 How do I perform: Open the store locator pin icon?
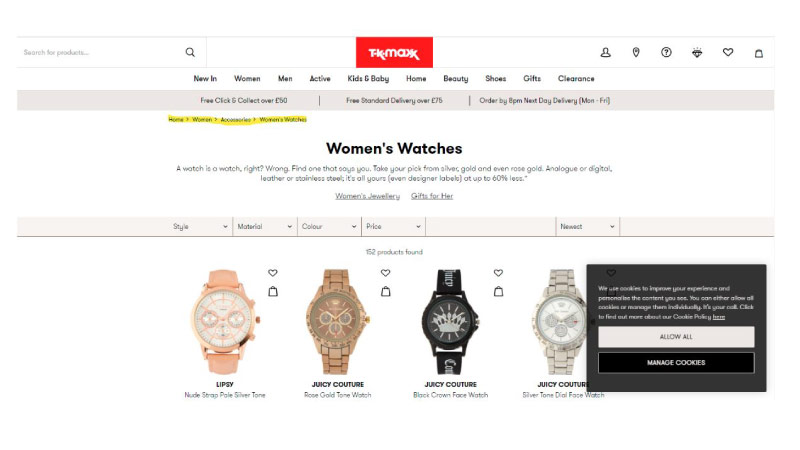click(636, 52)
